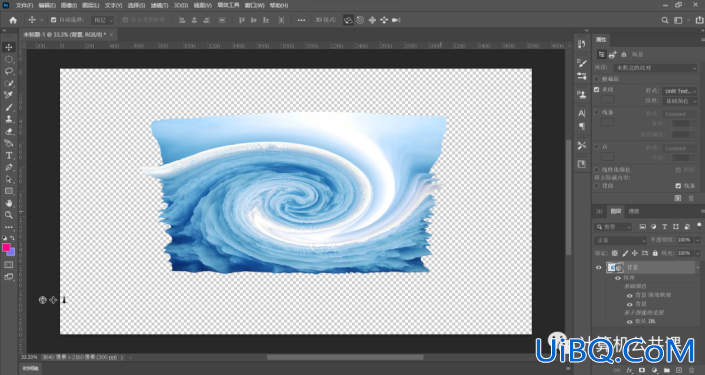Select the Clone Stamp tool
The width and height of the screenshot is (705, 375).
click(x=9, y=119)
